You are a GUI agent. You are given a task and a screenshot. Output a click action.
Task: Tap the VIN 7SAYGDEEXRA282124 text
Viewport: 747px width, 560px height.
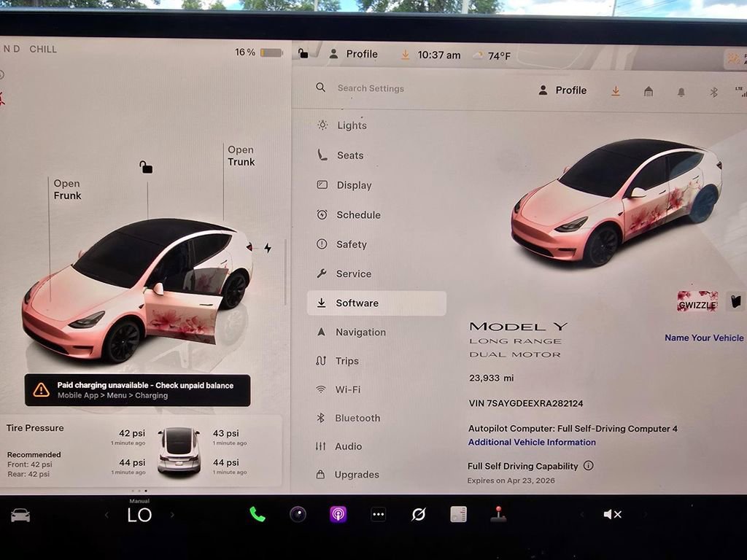pos(526,403)
